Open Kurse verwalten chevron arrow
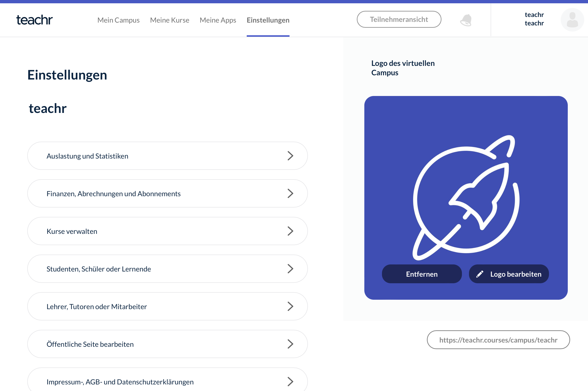The width and height of the screenshot is (588, 391). 290,231
